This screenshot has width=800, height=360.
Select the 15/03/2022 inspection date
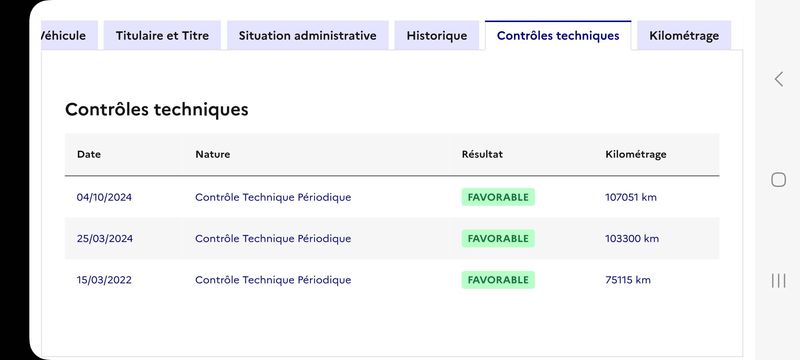(104, 280)
